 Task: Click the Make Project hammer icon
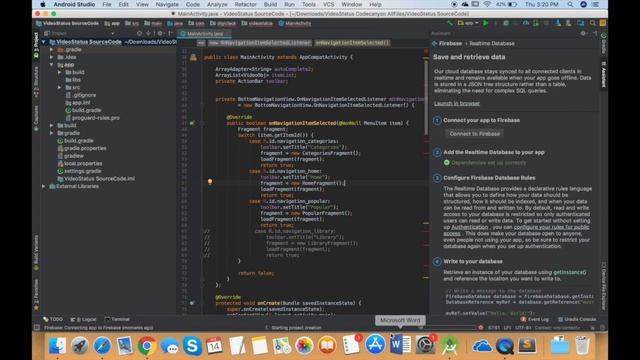click(x=450, y=23)
